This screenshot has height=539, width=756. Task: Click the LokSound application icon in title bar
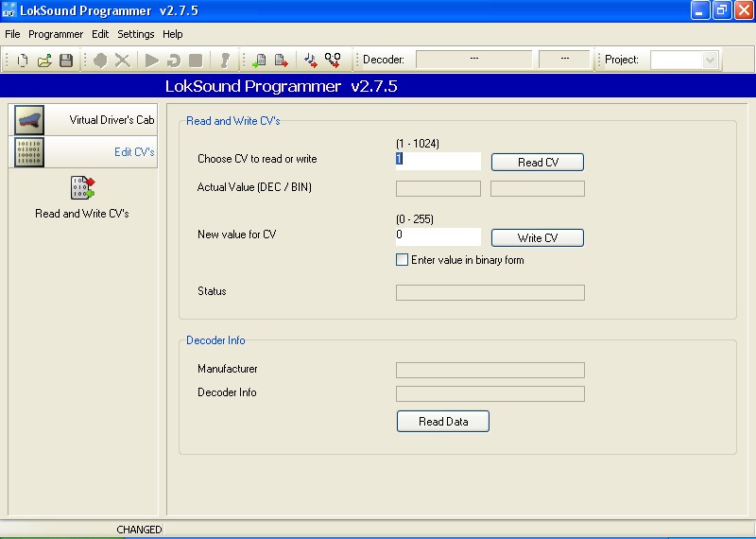pyautogui.click(x=9, y=10)
